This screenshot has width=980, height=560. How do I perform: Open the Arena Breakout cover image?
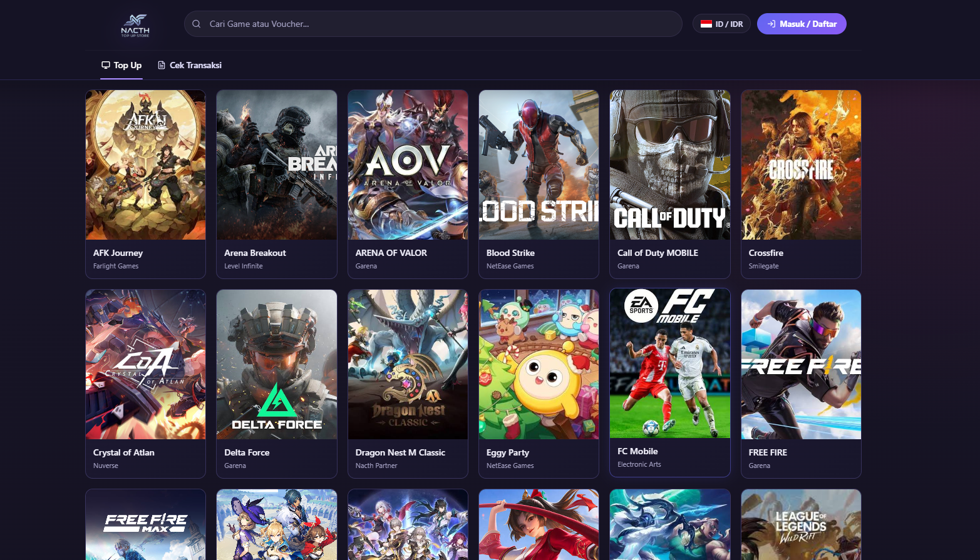pos(277,165)
